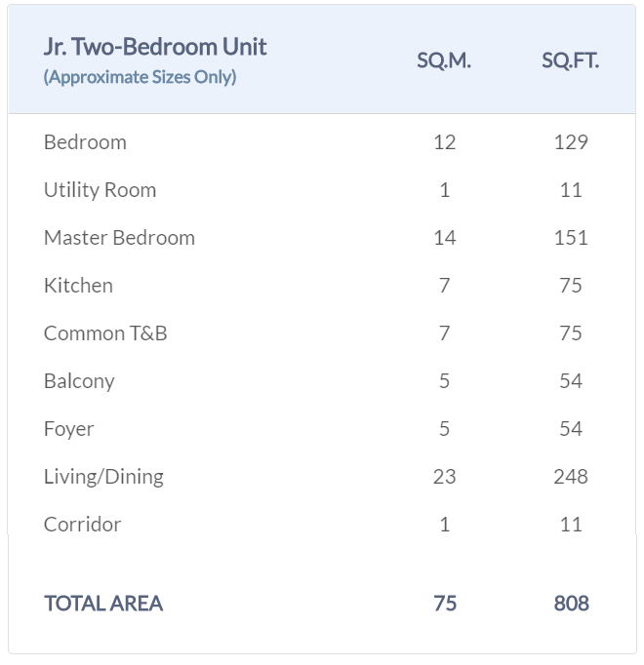Click the SQ.M. column header

click(444, 60)
